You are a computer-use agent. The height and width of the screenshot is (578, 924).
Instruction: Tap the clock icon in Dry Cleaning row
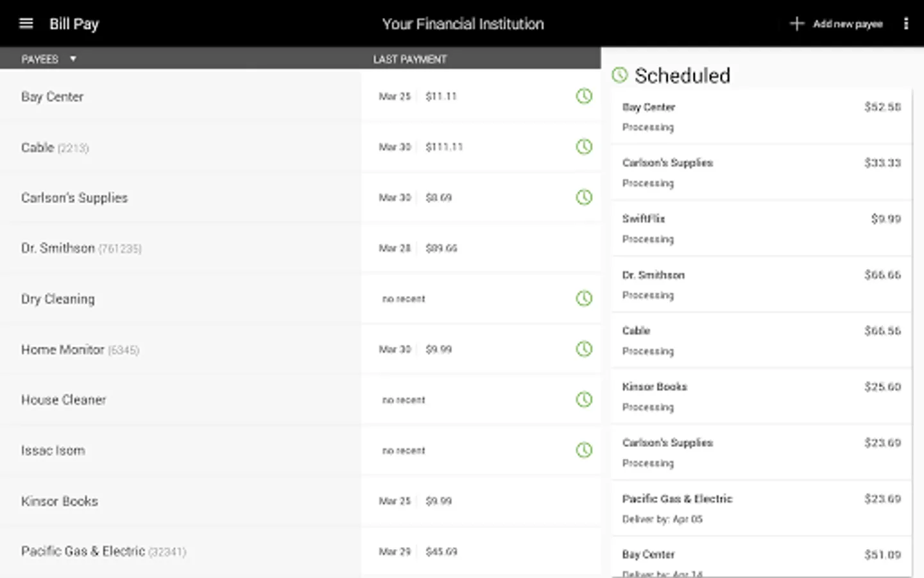coord(584,299)
